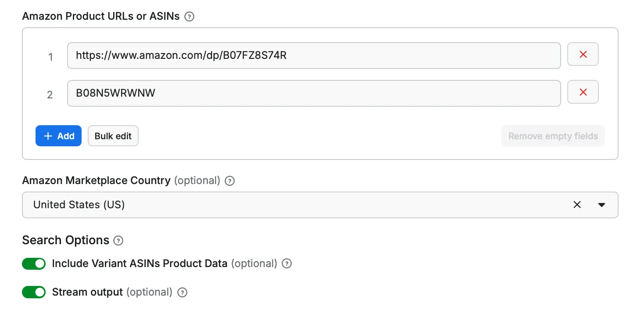Open the United States (US) combo box
The height and width of the screenshot is (311, 644).
click(298, 205)
